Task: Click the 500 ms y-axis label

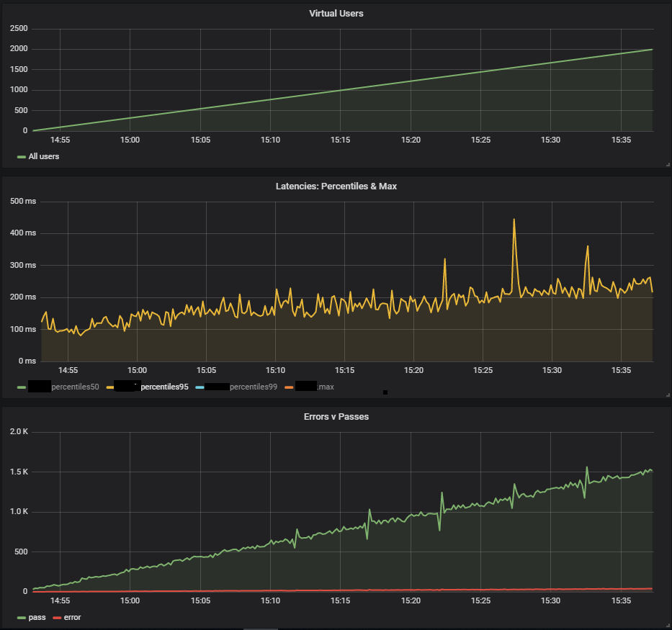Action: pos(23,201)
